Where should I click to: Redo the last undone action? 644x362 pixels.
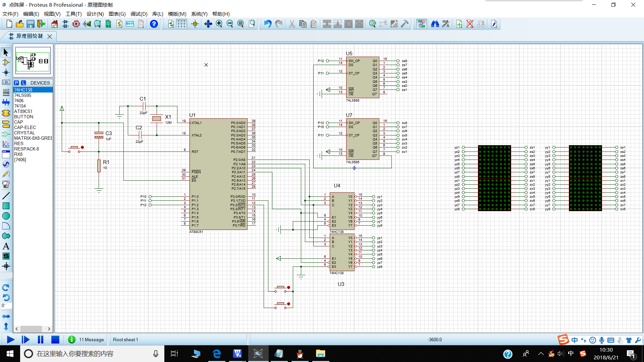pyautogui.click(x=278, y=24)
